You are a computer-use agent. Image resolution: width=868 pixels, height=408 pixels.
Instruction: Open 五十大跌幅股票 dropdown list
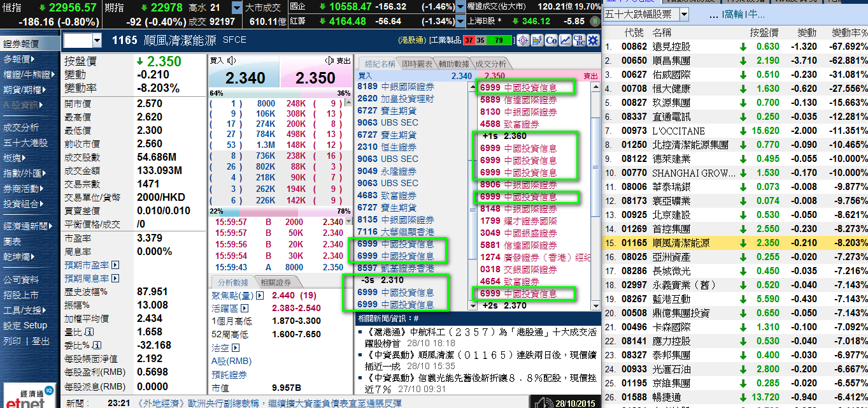684,14
